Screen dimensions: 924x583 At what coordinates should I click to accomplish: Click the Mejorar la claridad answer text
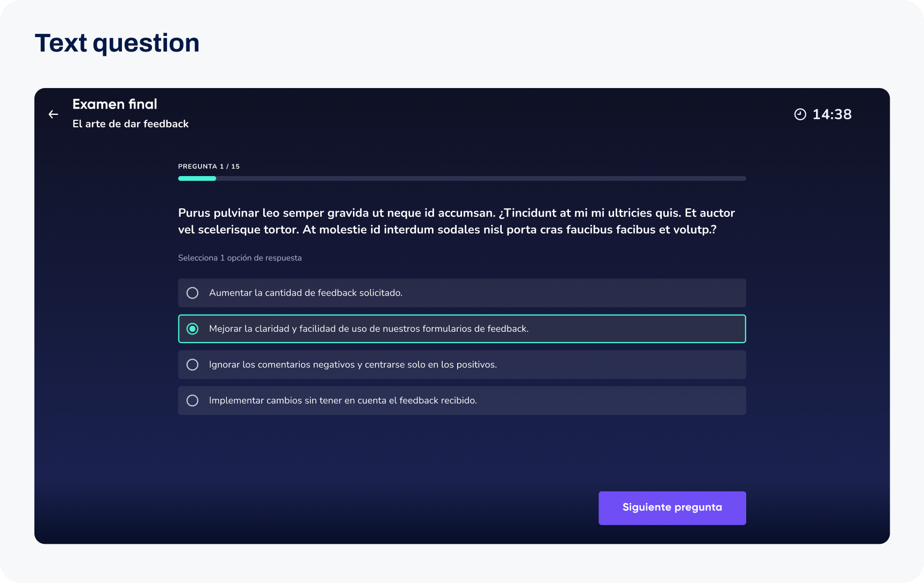(369, 329)
